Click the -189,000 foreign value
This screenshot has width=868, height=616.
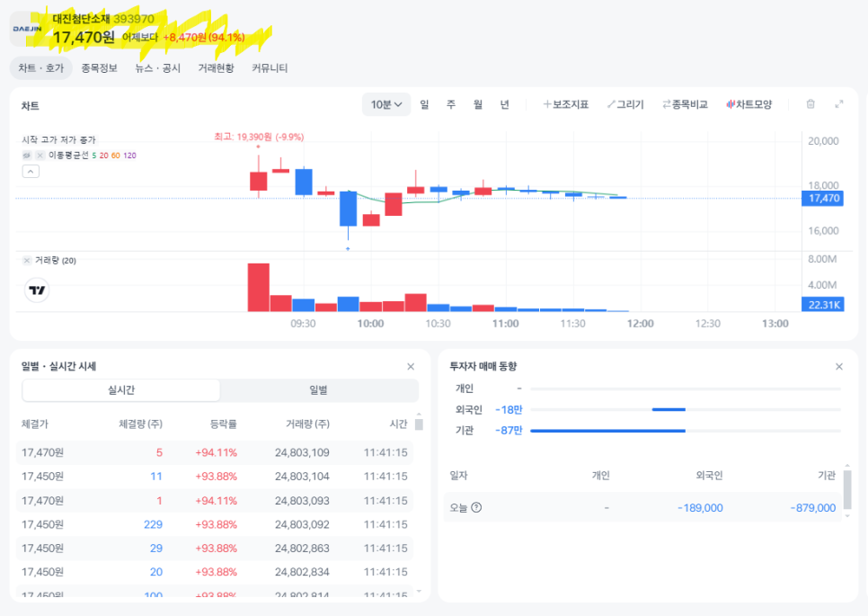(x=700, y=508)
